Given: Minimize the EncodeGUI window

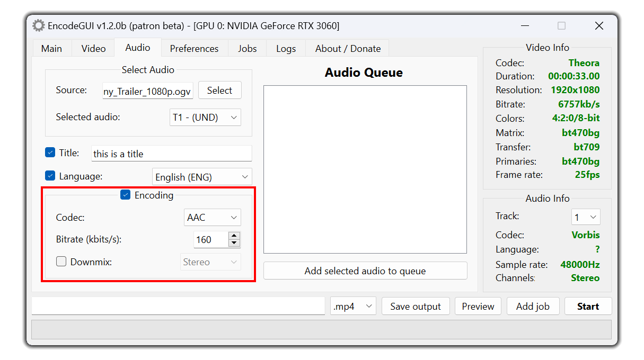Looking at the screenshot, I should [524, 25].
